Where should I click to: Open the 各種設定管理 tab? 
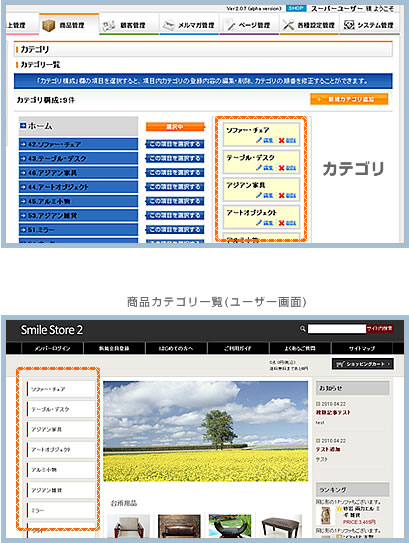pos(310,25)
